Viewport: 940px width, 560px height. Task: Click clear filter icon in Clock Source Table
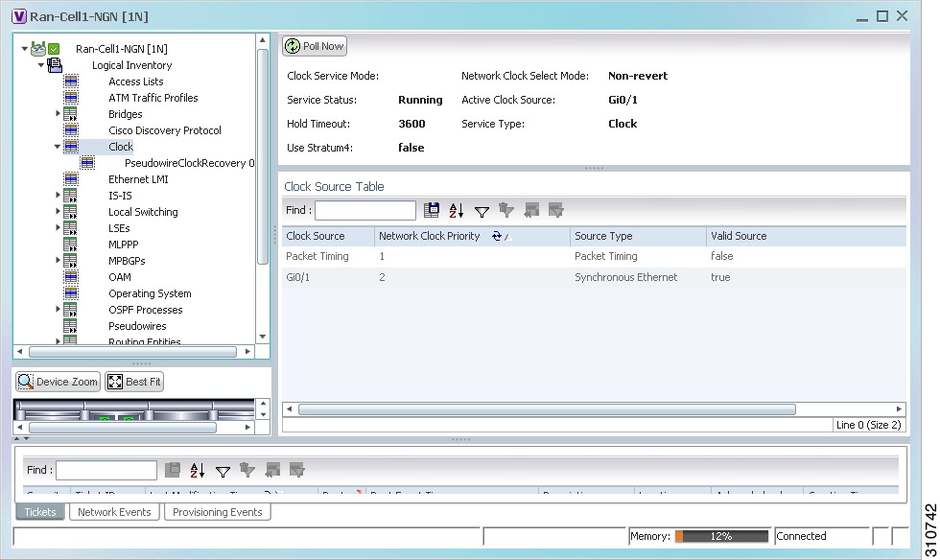(506, 210)
